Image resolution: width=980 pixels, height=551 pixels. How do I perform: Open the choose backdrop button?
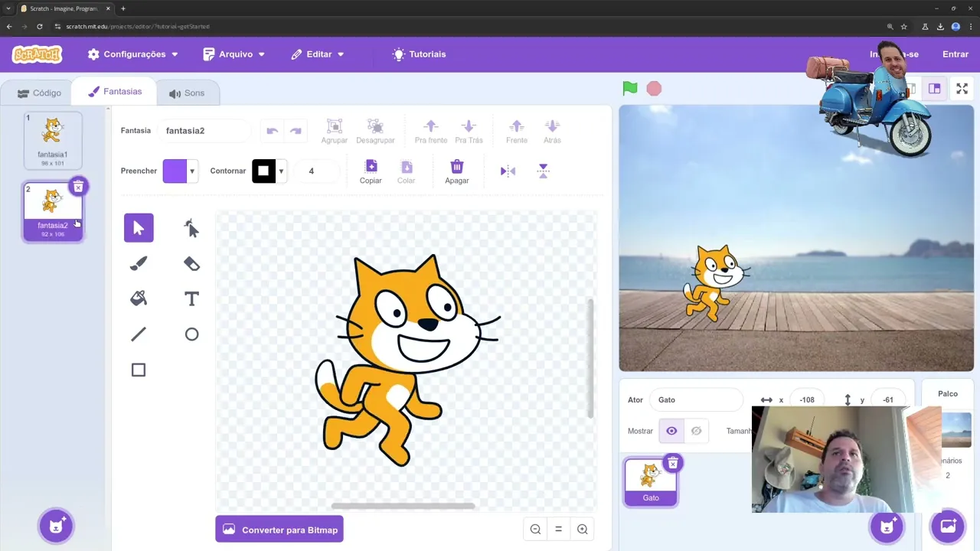pos(948,526)
